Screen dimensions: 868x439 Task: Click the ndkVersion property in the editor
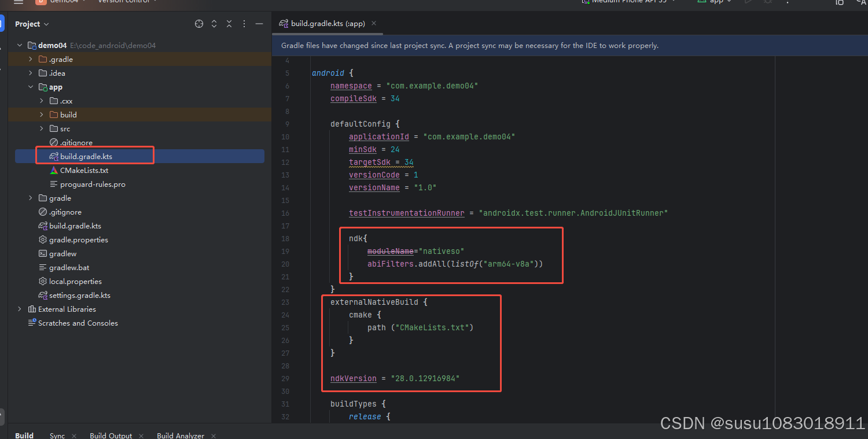(x=353, y=378)
